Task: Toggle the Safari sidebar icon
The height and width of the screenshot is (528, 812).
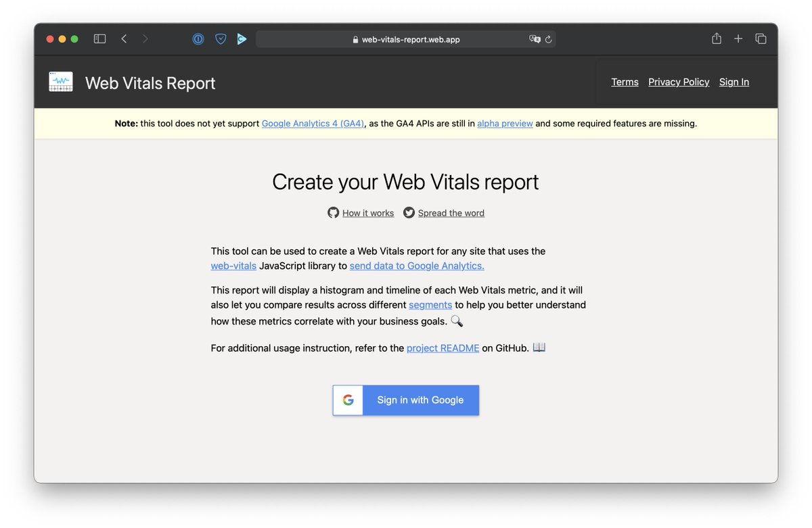Action: (99, 39)
